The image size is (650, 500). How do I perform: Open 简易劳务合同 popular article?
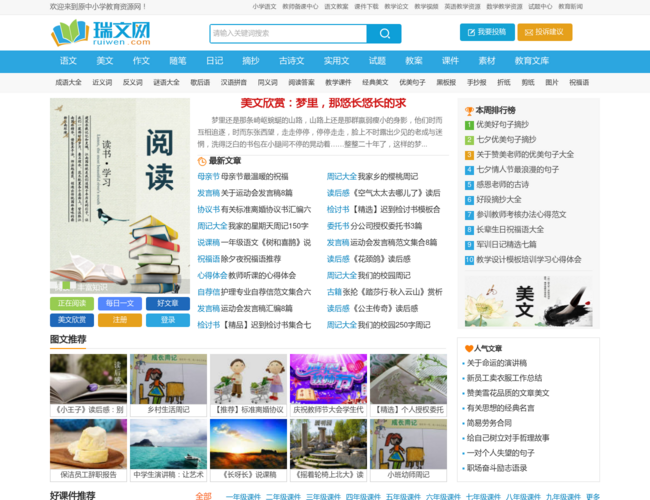[x=489, y=423]
